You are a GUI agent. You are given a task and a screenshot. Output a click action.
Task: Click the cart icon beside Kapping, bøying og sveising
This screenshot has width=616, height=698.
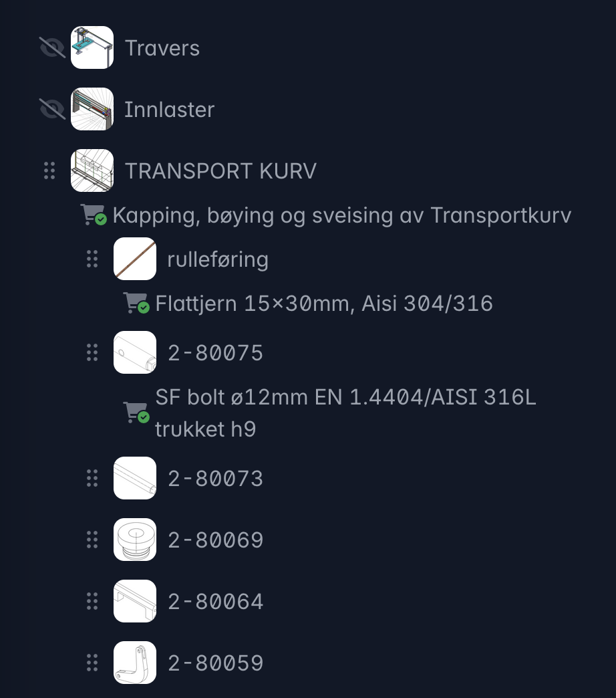point(93,215)
